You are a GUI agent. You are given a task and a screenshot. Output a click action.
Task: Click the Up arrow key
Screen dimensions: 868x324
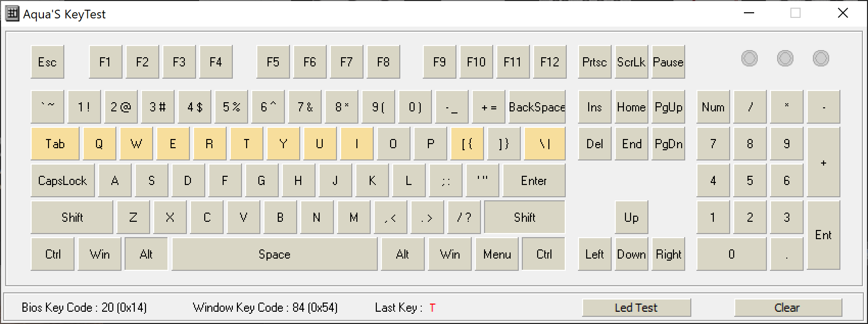tap(631, 218)
